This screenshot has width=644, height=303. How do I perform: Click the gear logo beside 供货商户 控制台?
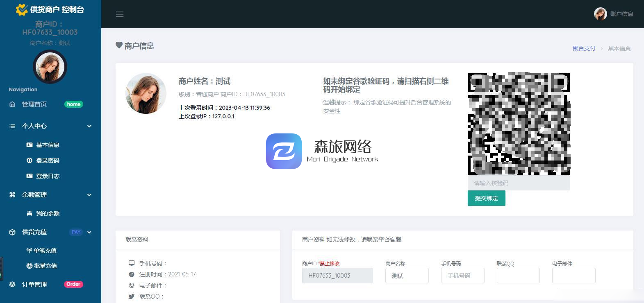(21, 9)
